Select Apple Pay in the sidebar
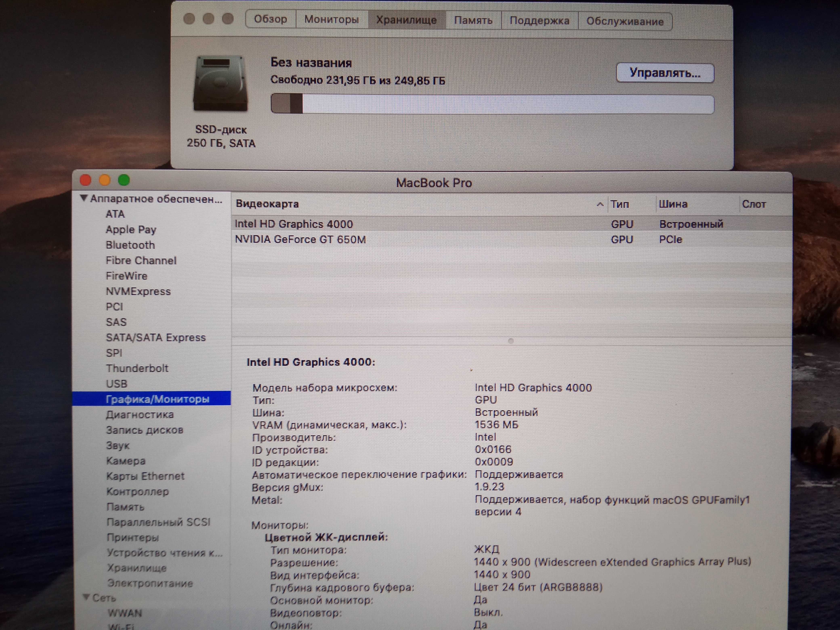The image size is (840, 630). [x=131, y=229]
